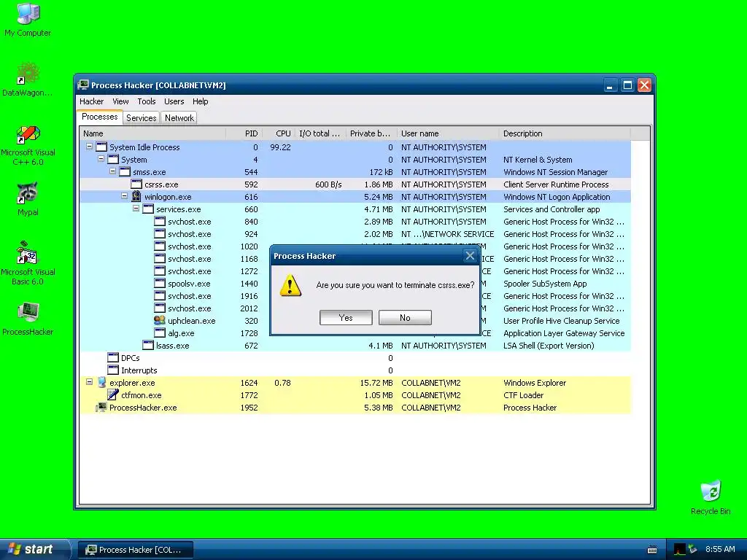Screen dimensions: 747x560
Task: Collapse the explorer.exe tree node
Action: [x=89, y=382]
